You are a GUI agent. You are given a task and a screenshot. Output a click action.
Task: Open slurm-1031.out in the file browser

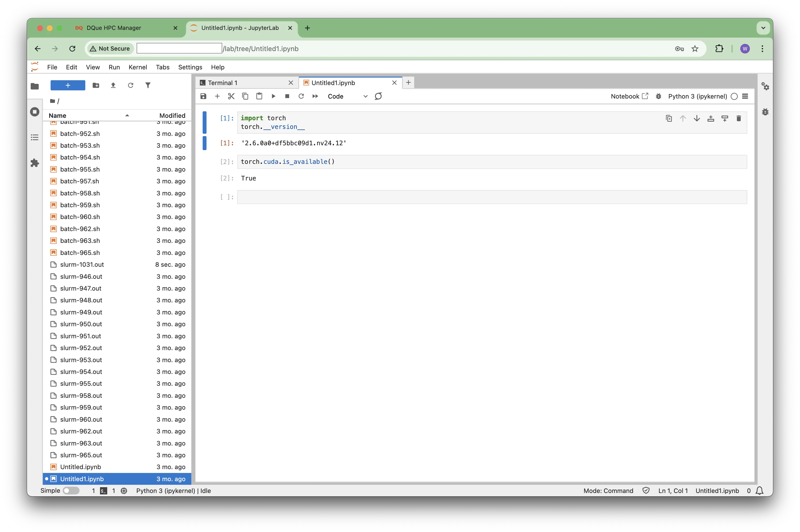point(82,265)
